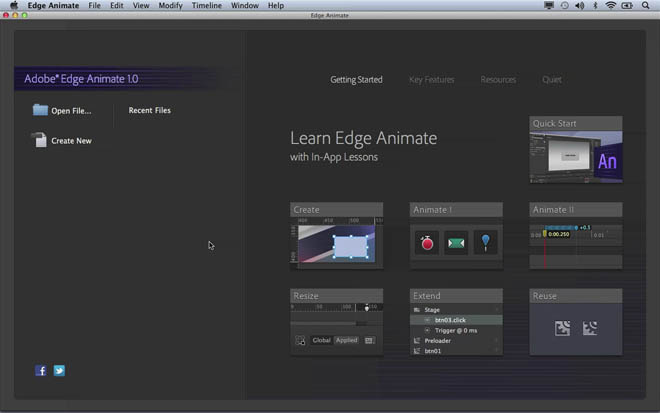Click the Stage row in Extend card
Screen dimensions: 660x413
point(456,310)
